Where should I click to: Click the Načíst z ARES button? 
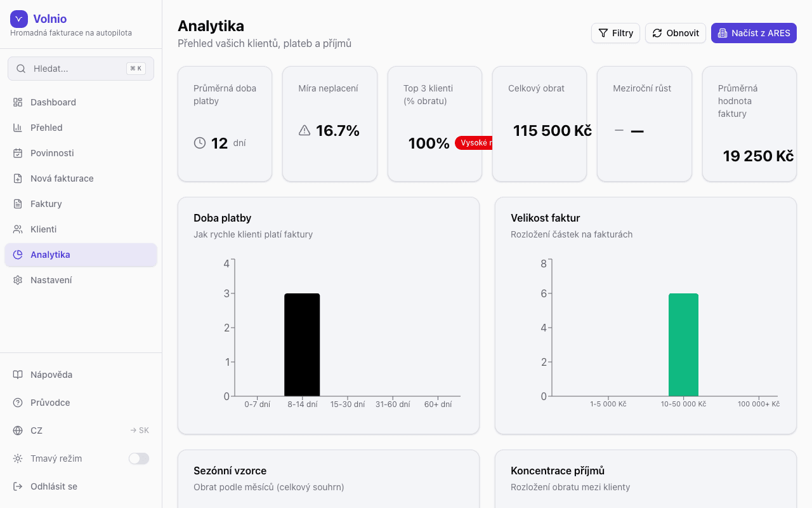pos(754,33)
